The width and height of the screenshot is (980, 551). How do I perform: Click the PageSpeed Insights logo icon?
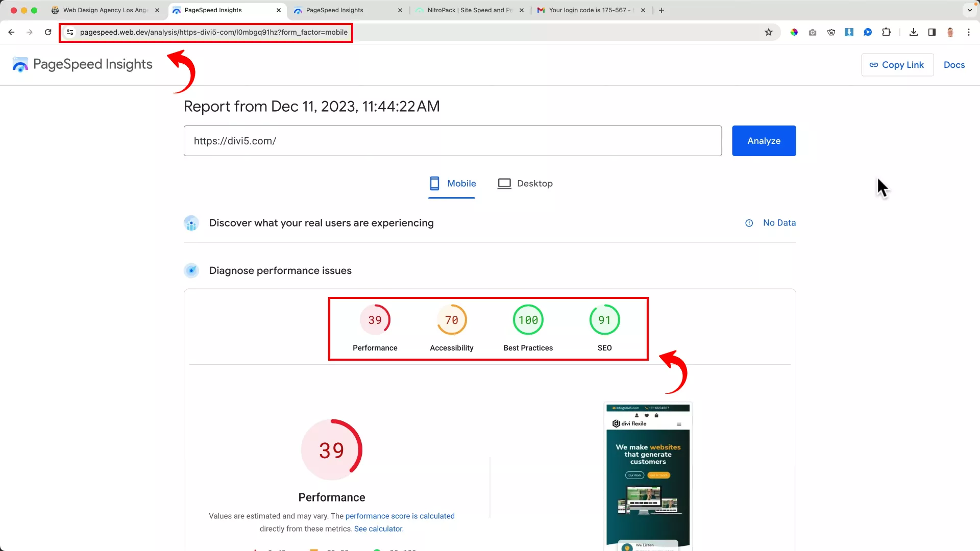click(x=20, y=64)
